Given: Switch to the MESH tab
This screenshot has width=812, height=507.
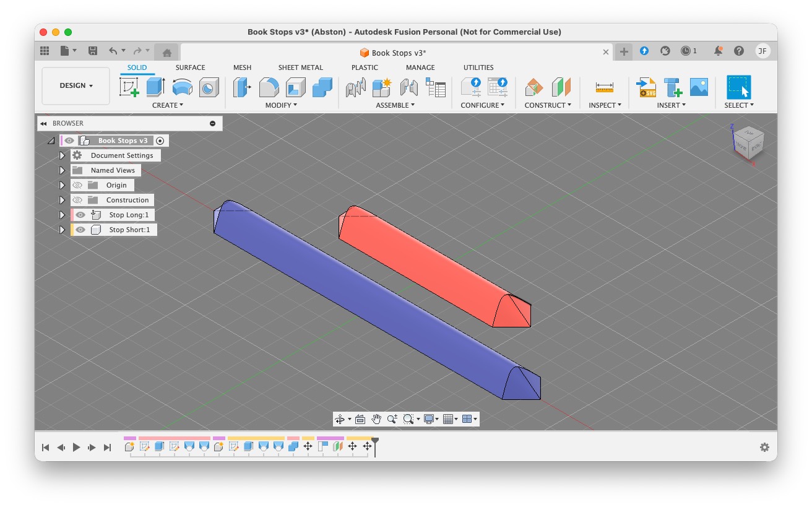Looking at the screenshot, I should (x=242, y=67).
